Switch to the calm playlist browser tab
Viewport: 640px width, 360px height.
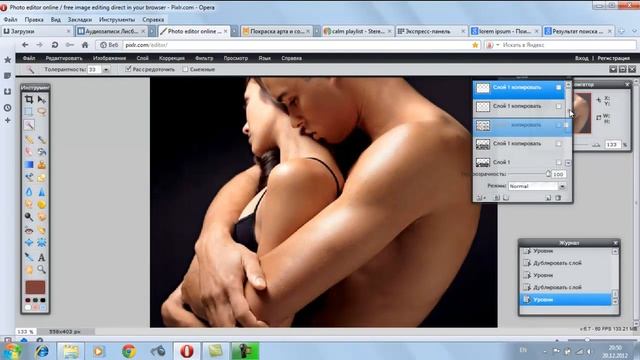tap(358, 31)
